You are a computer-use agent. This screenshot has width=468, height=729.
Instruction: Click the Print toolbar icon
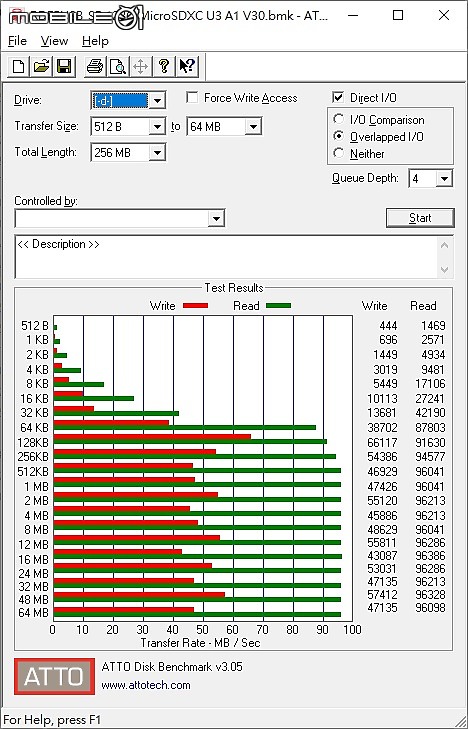pyautogui.click(x=95, y=66)
